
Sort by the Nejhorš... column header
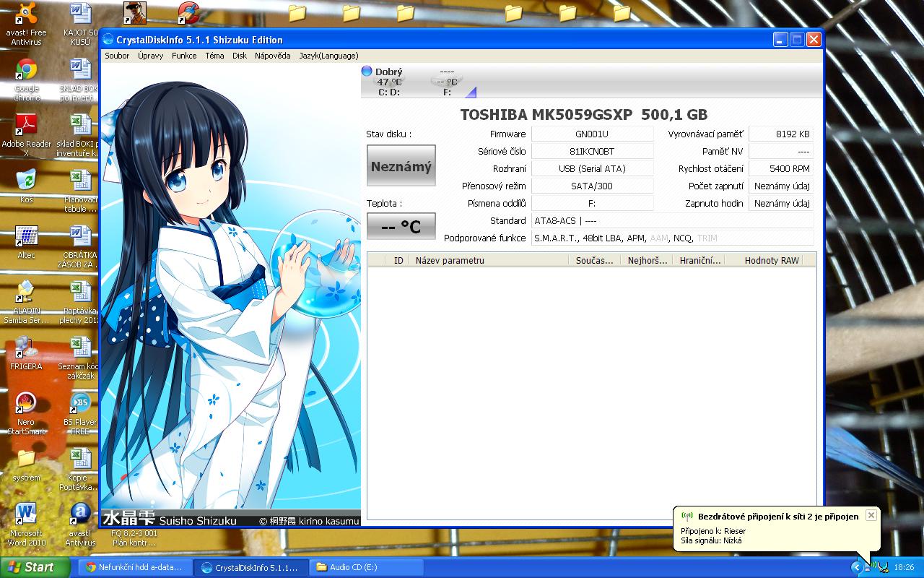click(647, 260)
